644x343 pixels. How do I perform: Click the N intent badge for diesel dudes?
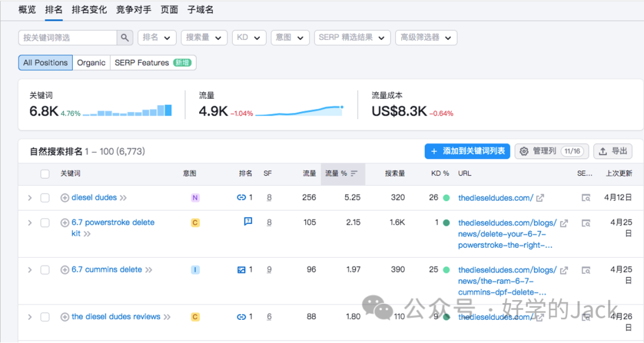pyautogui.click(x=195, y=198)
